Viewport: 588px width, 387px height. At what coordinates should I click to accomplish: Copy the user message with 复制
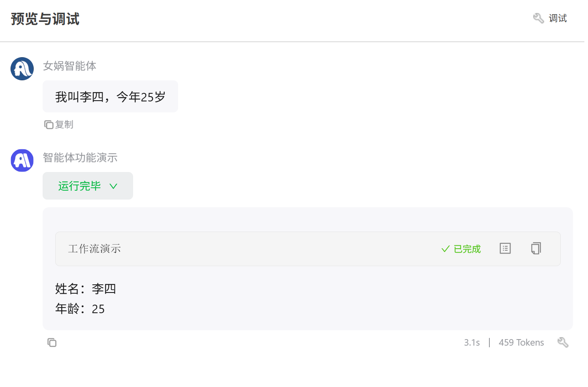[59, 125]
